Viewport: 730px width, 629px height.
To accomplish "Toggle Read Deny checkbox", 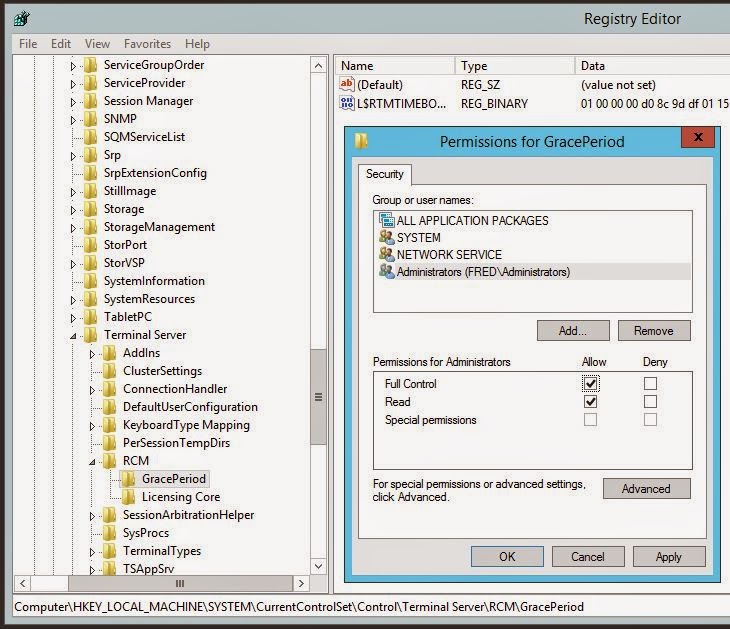I will coord(650,402).
